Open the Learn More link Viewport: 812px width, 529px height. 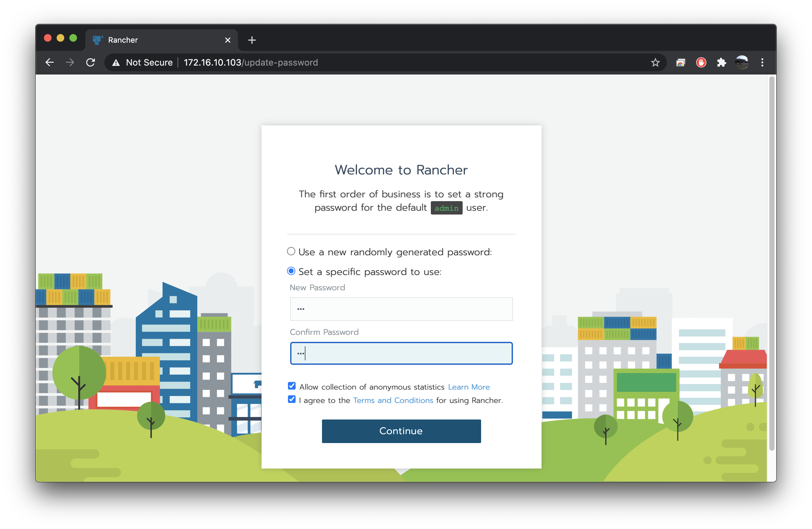[x=468, y=387]
